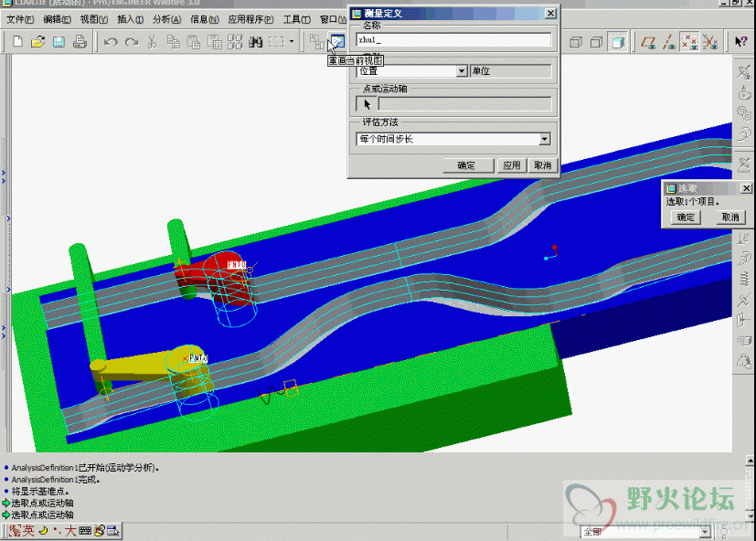Image resolution: width=756 pixels, height=541 pixels.
Task: Open the 每个时间步长 evaluation method dropdown
Action: tap(544, 139)
